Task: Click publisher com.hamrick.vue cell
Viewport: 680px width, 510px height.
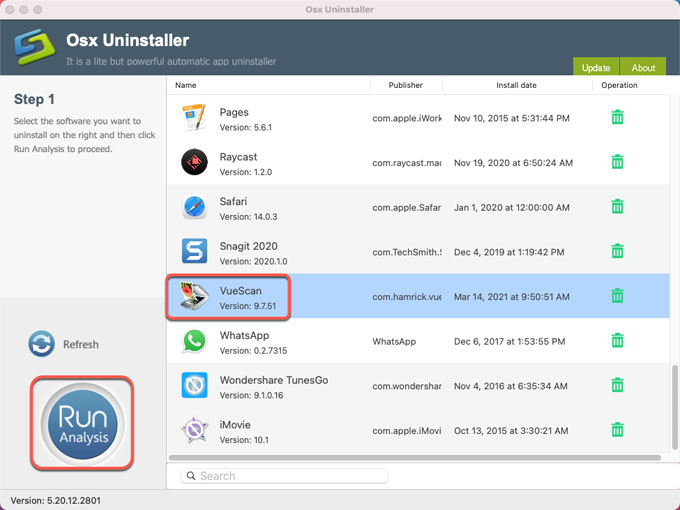Action: [x=407, y=297]
